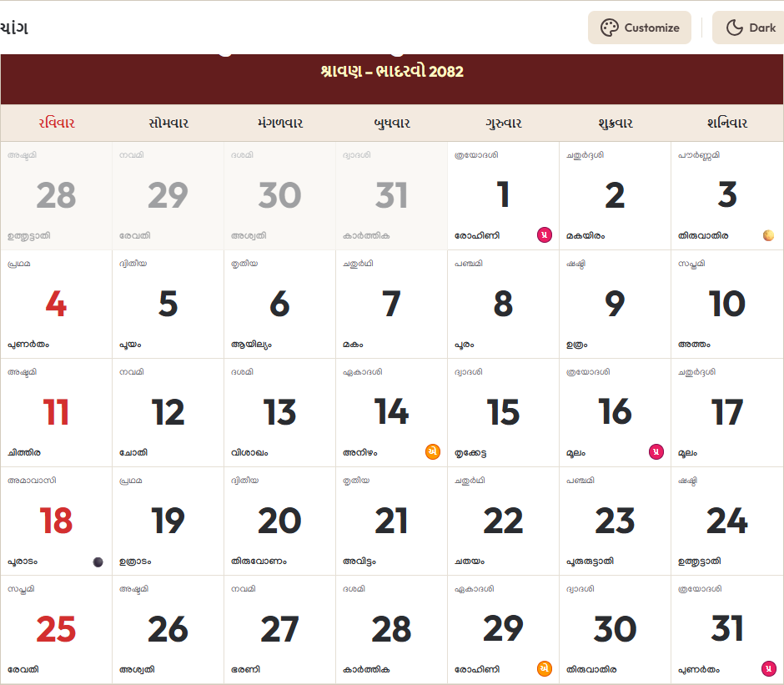784x685 pixels.
Task: Select the સોમવાર column header
Action: (168, 123)
